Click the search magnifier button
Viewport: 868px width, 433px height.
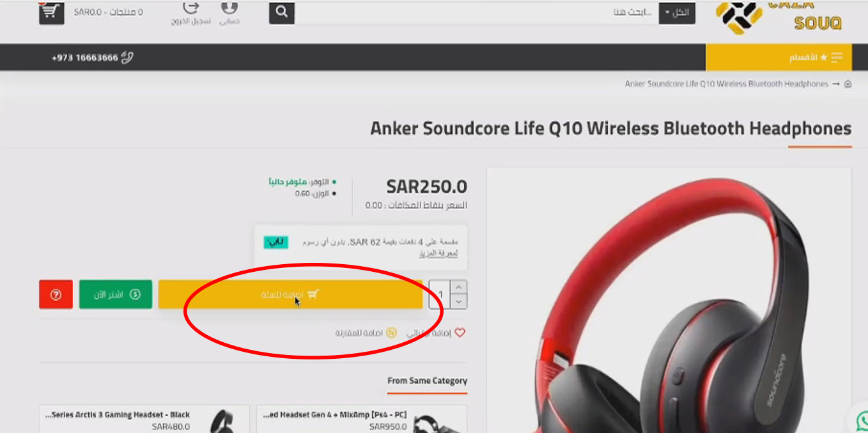[x=282, y=12]
